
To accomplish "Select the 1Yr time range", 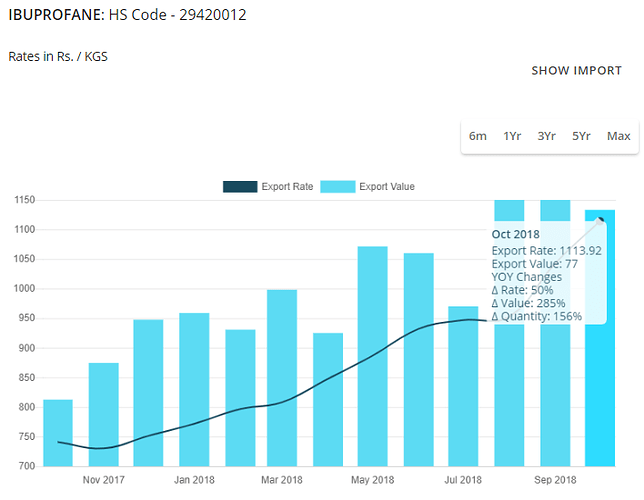I will pyautogui.click(x=512, y=136).
